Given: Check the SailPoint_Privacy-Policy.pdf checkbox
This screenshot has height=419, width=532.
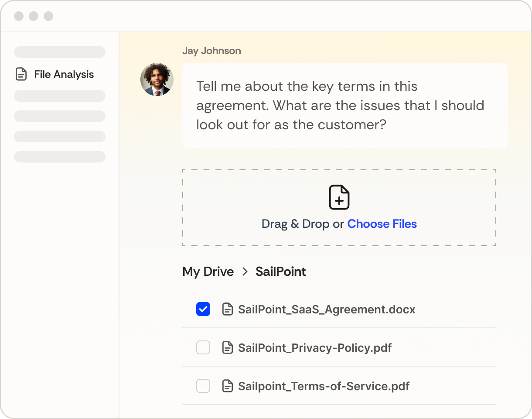Looking at the screenshot, I should [203, 348].
